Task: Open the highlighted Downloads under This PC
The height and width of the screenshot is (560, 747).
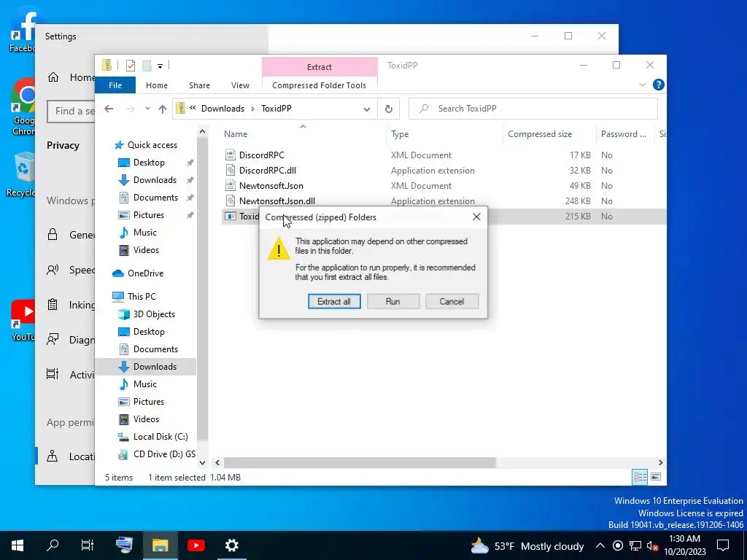Action: pos(155,367)
